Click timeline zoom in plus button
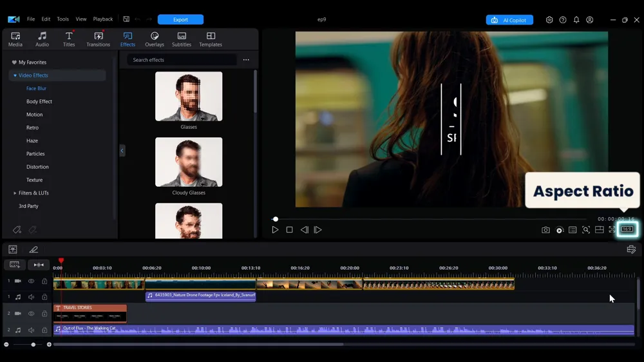644x362 pixels. click(x=49, y=345)
